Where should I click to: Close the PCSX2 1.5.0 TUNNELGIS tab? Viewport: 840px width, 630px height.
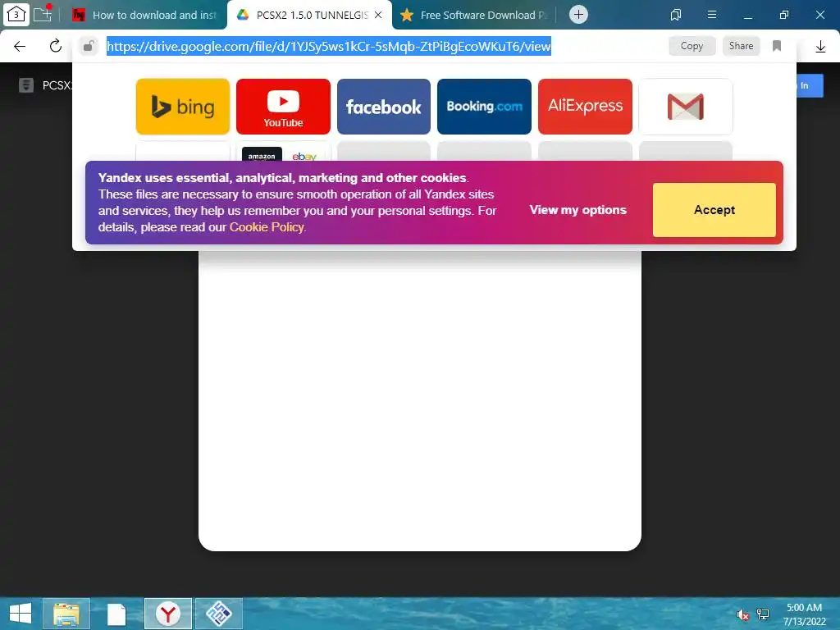point(378,15)
